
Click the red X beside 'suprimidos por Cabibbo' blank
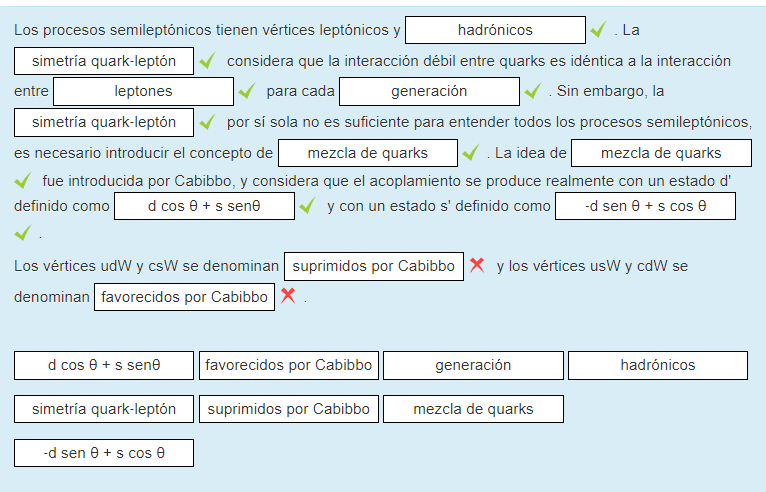click(x=477, y=265)
